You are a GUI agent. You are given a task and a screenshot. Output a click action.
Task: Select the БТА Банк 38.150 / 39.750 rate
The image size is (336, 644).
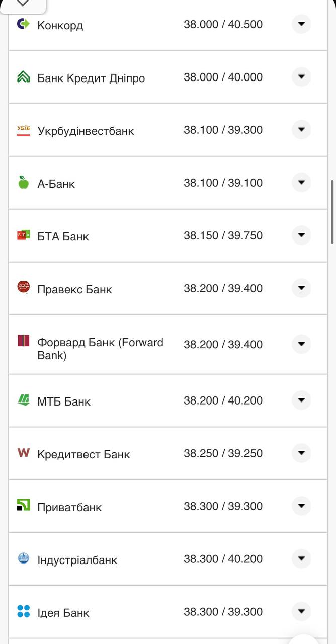tap(223, 235)
